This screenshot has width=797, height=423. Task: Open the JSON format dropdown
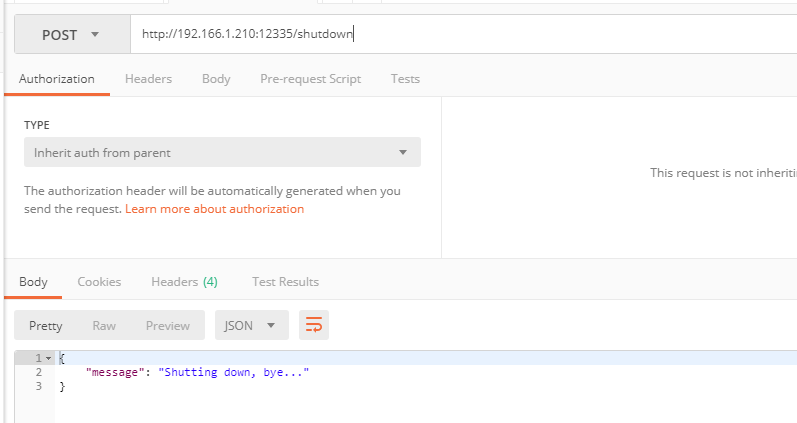pos(252,325)
